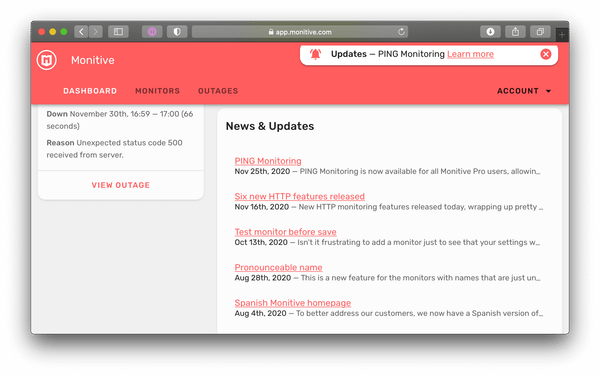
Task: Open the DASHBOARD tab
Action: pos(90,91)
